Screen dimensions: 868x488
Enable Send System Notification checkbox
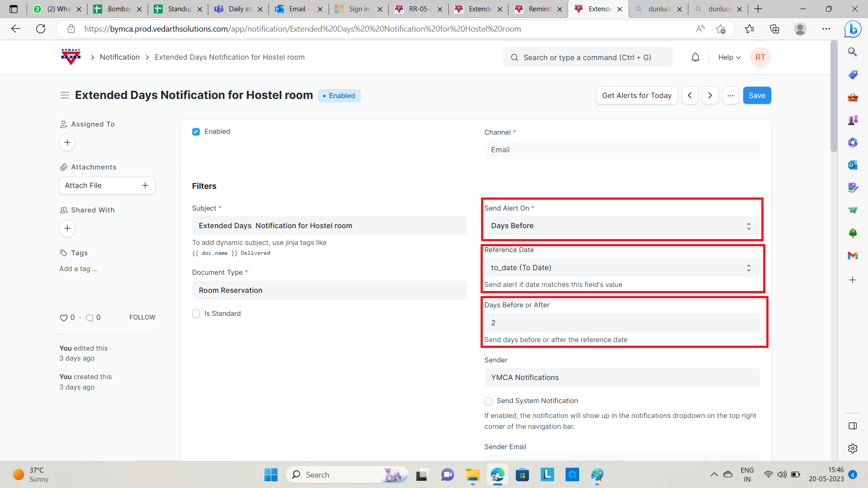click(488, 401)
